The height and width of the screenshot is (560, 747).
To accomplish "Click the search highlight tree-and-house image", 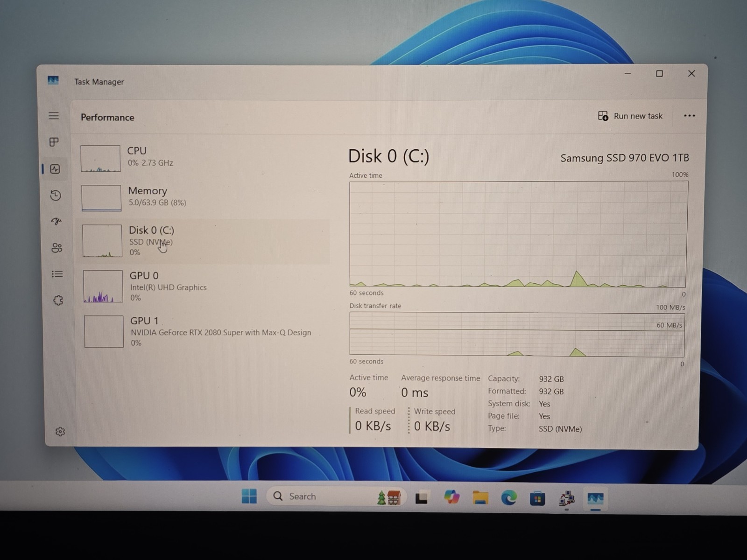I will pyautogui.click(x=389, y=497).
